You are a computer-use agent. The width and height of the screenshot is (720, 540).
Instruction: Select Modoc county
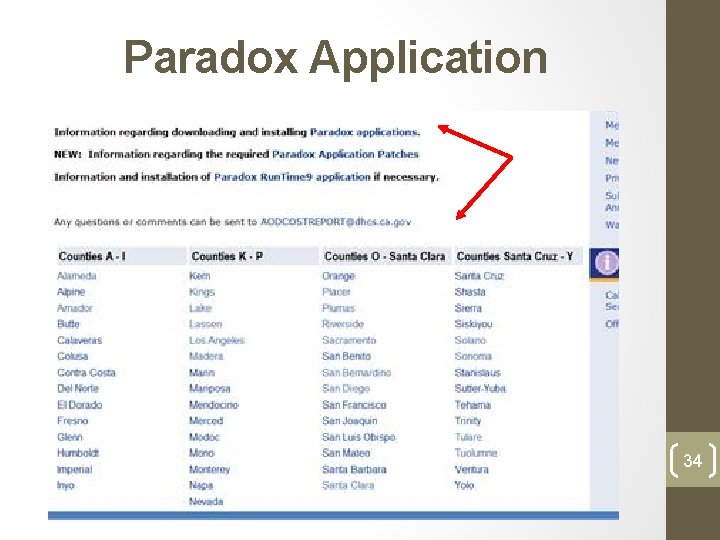coord(204,437)
